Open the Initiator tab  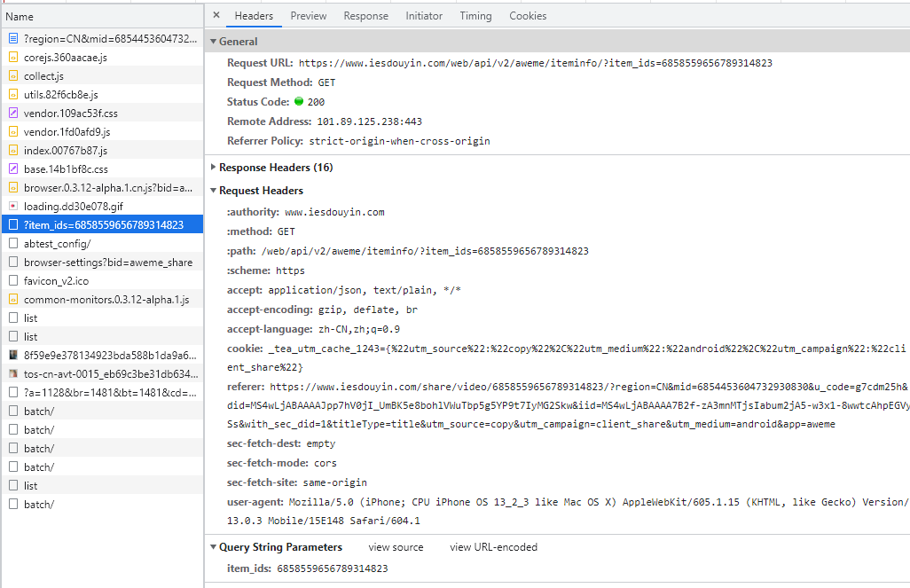point(424,16)
